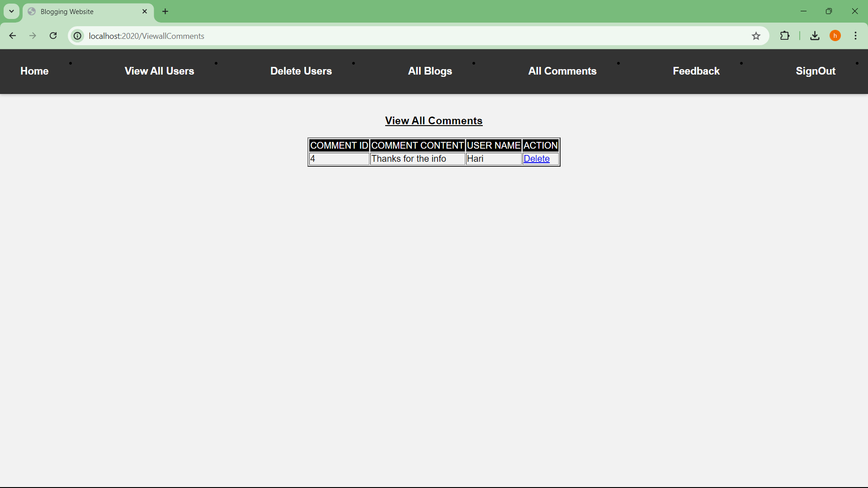The image size is (868, 488).
Task: Open the Extensions puzzle icon
Action: click(x=785, y=36)
